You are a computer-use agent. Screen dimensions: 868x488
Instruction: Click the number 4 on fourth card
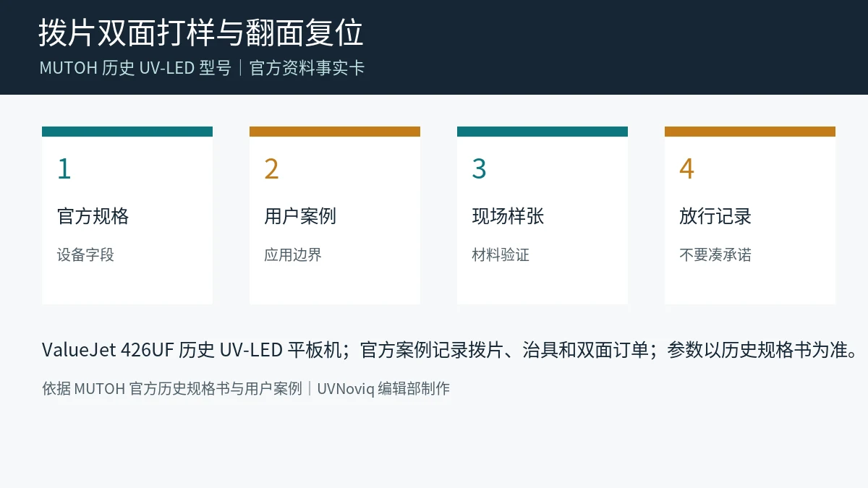(686, 168)
